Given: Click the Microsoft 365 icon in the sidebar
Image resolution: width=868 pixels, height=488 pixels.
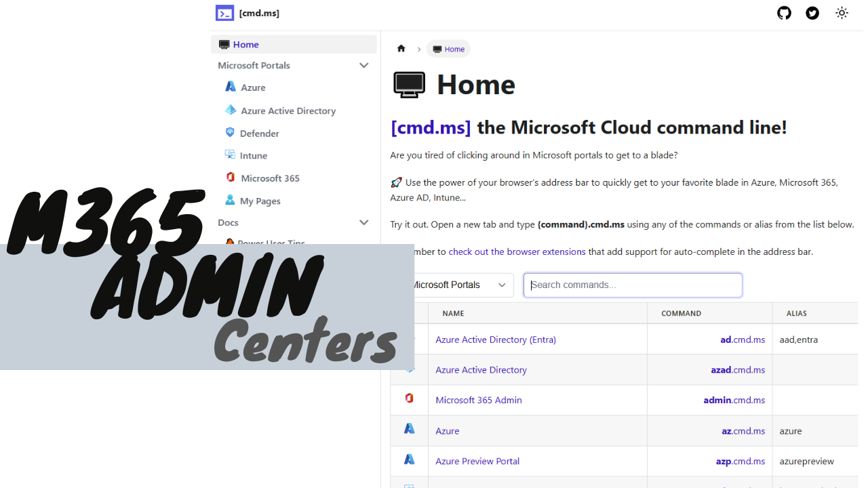Looking at the screenshot, I should point(231,178).
